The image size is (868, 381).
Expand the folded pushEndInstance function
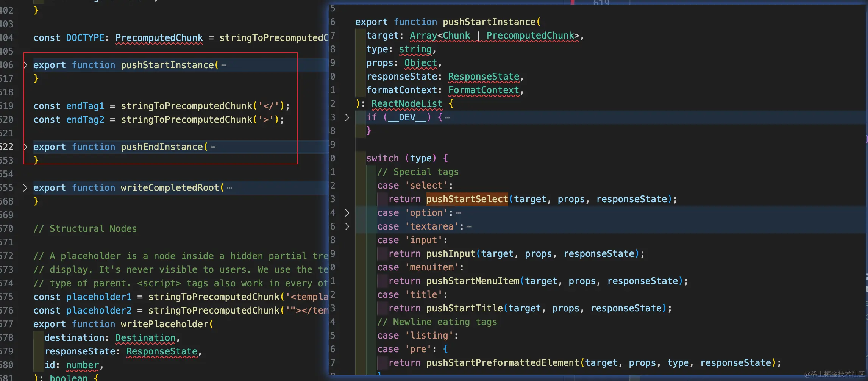(x=25, y=147)
